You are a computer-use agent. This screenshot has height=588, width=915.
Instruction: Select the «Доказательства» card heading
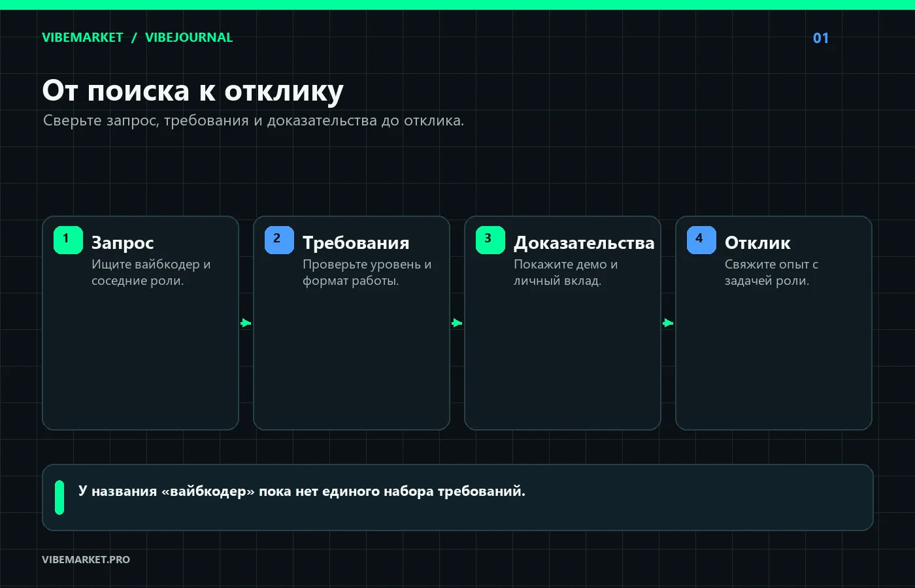pos(584,243)
